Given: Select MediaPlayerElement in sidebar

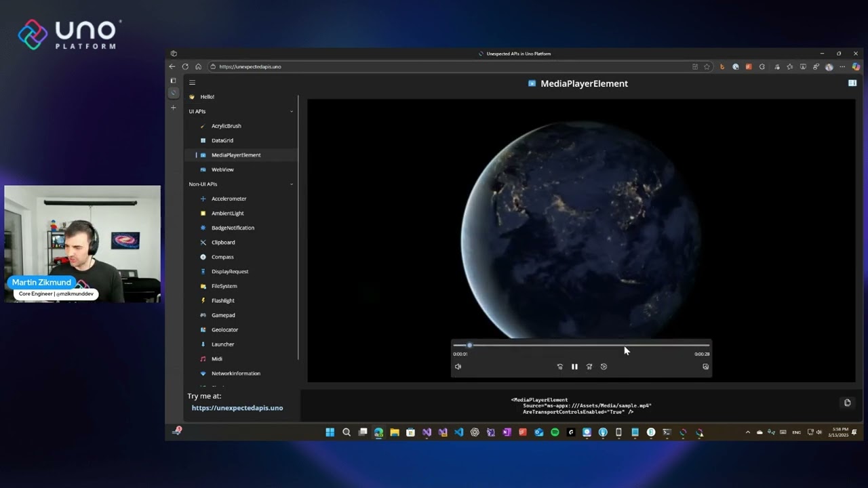Looking at the screenshot, I should click(242, 155).
